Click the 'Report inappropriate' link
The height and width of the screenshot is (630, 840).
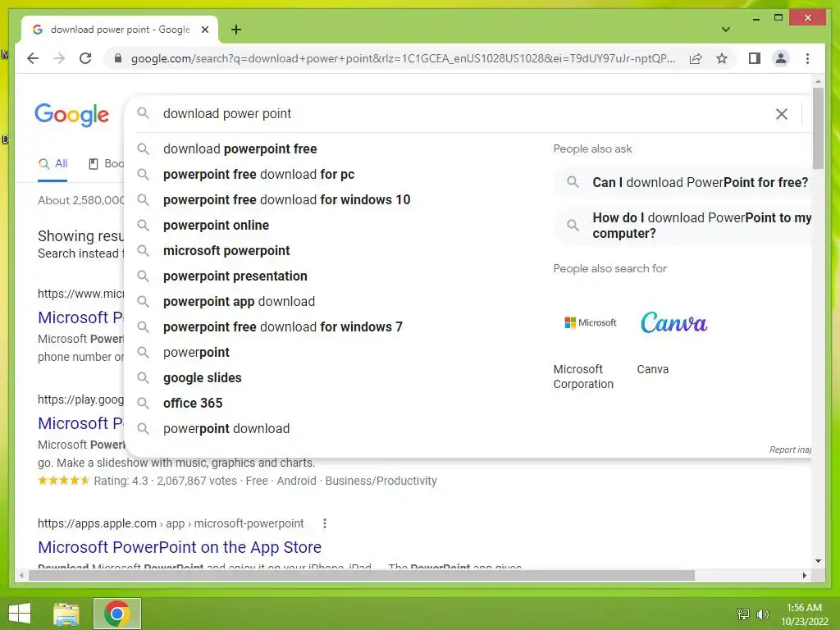point(790,450)
